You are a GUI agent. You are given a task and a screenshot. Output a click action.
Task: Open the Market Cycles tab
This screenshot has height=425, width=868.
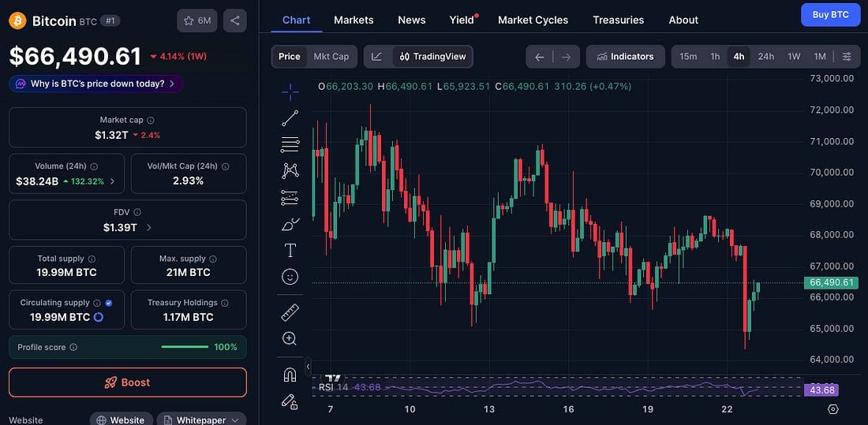point(533,20)
